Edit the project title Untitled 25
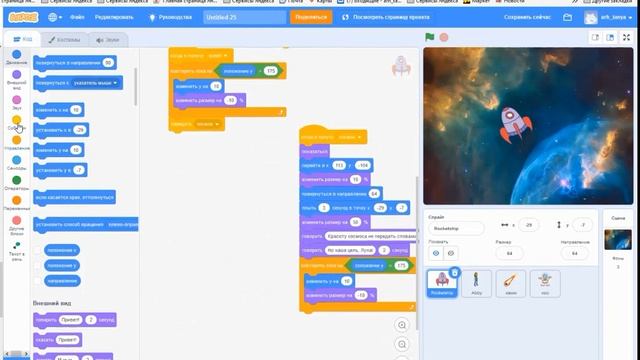 pos(244,18)
